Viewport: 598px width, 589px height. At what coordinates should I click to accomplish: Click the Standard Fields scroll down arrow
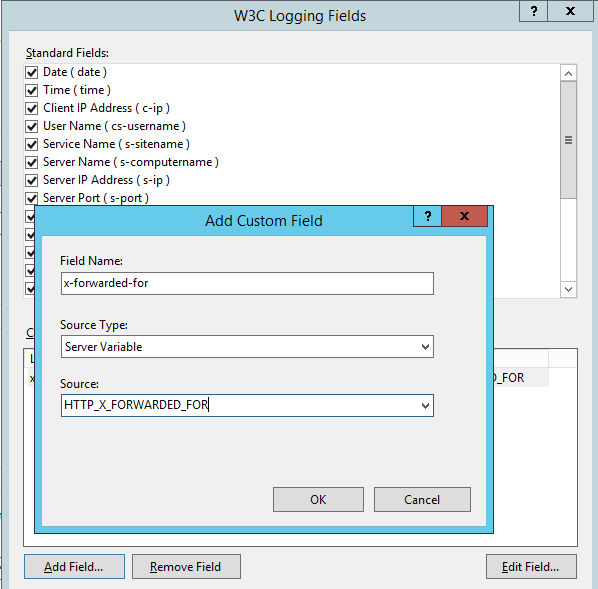tap(568, 289)
